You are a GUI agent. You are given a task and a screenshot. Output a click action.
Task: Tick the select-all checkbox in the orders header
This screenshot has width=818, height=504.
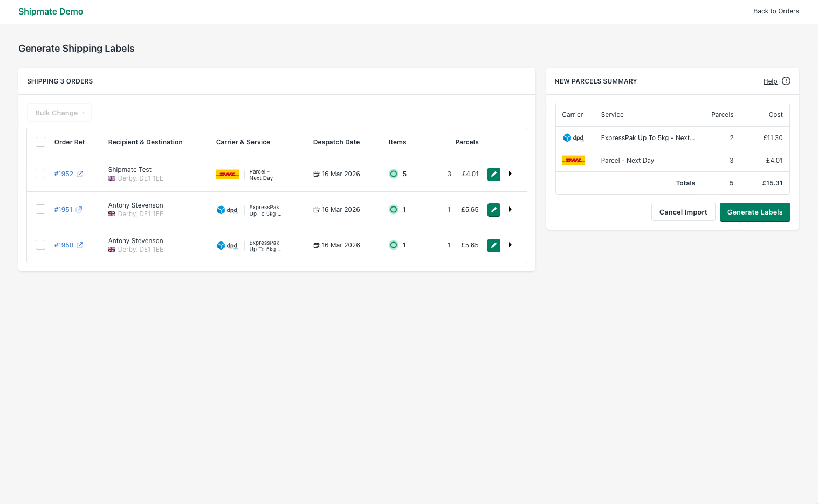[40, 141]
